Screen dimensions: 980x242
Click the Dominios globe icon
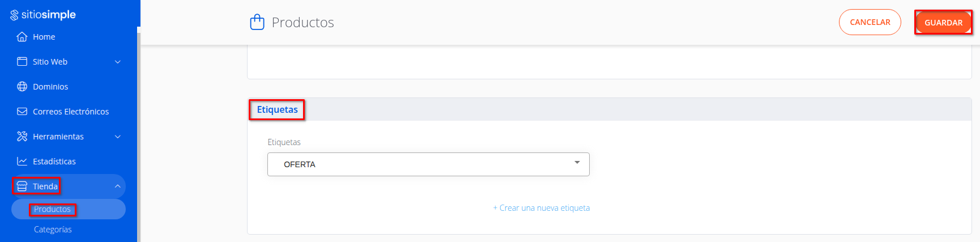(22, 86)
